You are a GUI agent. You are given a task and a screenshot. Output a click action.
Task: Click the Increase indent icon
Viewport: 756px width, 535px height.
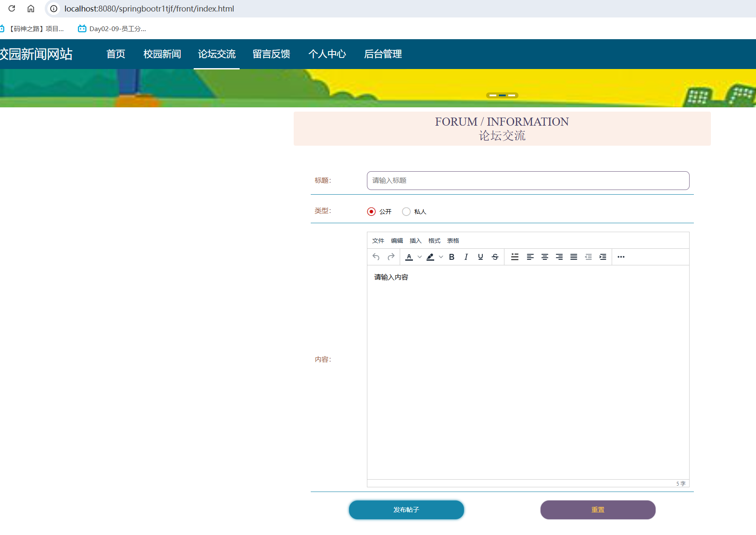tap(602, 257)
